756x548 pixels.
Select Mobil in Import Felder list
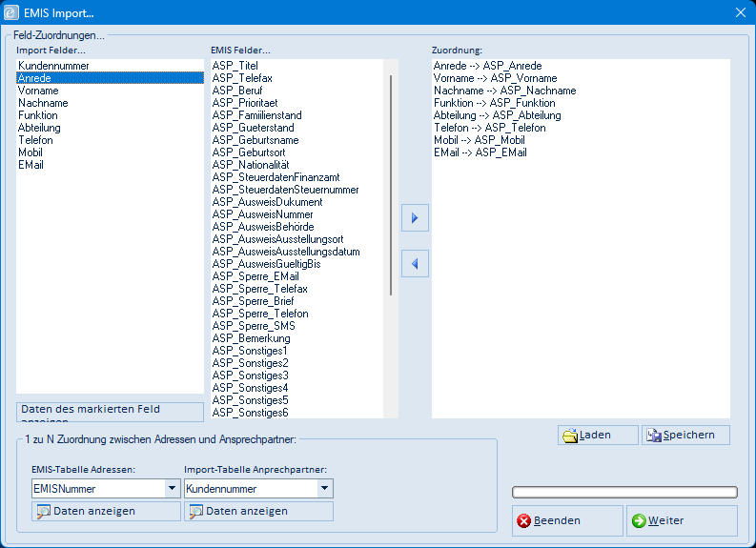110,152
